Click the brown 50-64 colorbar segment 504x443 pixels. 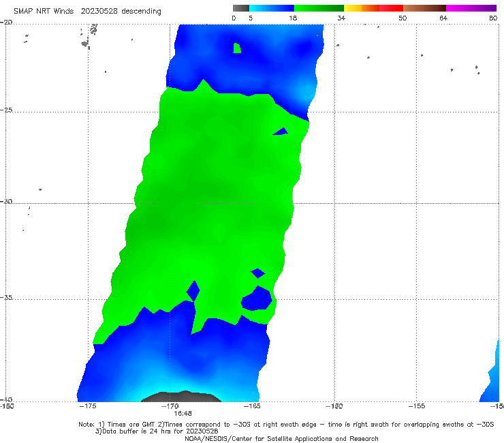click(x=424, y=8)
